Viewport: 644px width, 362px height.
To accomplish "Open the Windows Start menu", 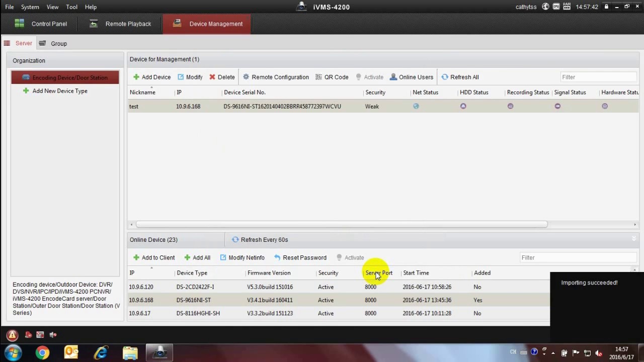I will (x=13, y=353).
